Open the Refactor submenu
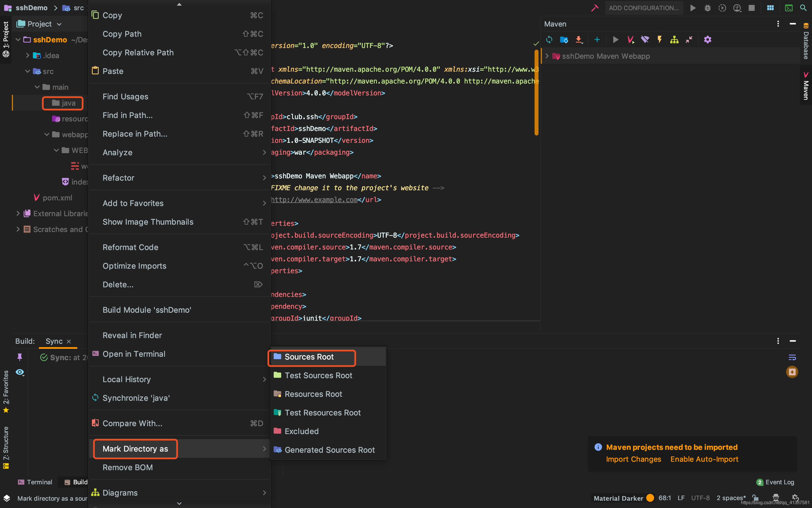The height and width of the screenshot is (508, 812). coord(180,178)
